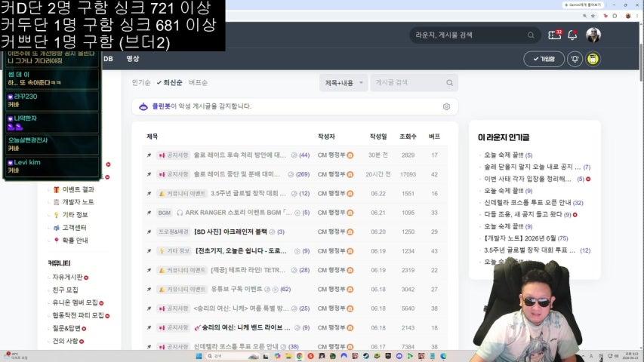The image size is (644, 362).
Task: Open 건의 사항 board
Action: 65,341
